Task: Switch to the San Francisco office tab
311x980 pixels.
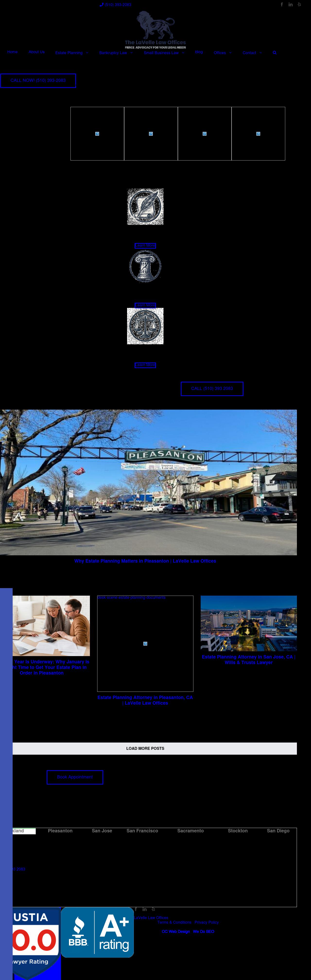Action: click(x=142, y=831)
